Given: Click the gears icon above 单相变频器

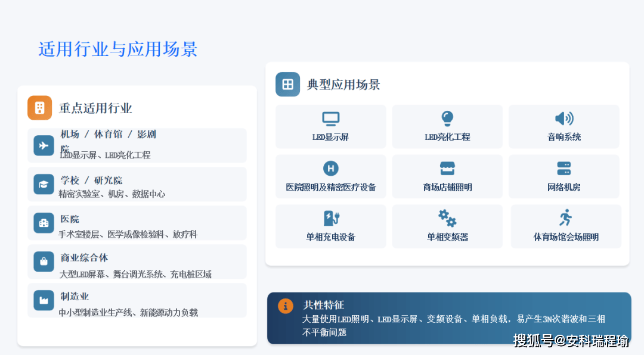Looking at the screenshot, I should click(x=447, y=218).
